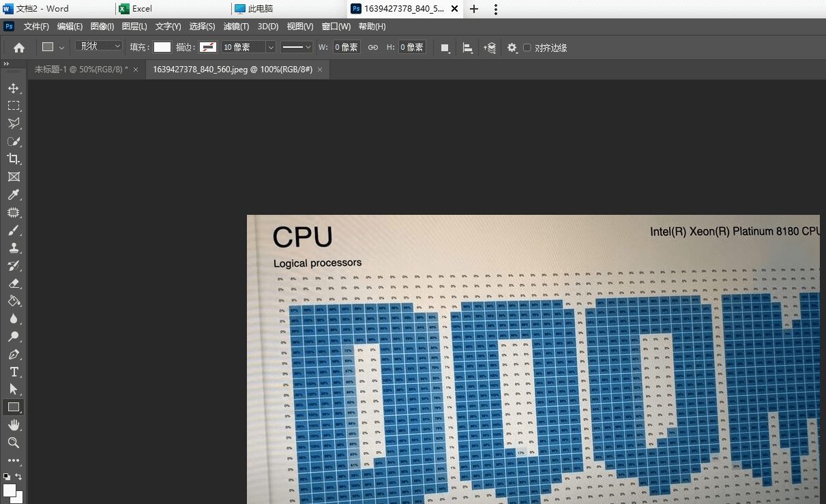Click the W width input field
Screen dimensions: 826x504
tap(346, 48)
